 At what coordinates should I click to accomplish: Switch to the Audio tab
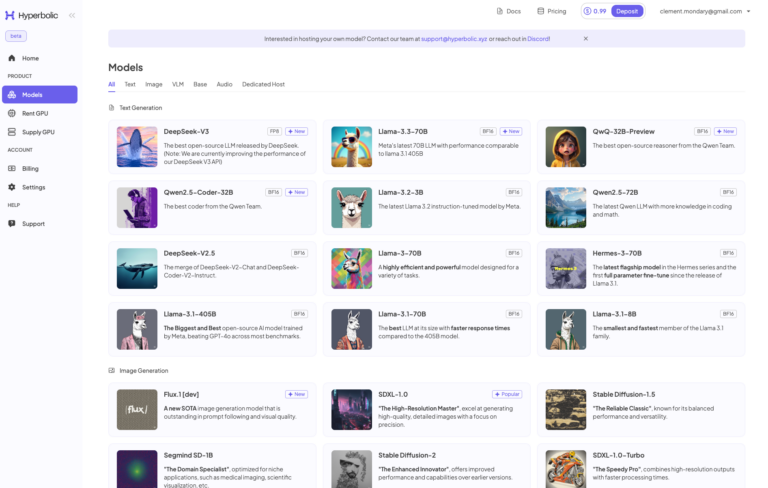[x=224, y=84]
